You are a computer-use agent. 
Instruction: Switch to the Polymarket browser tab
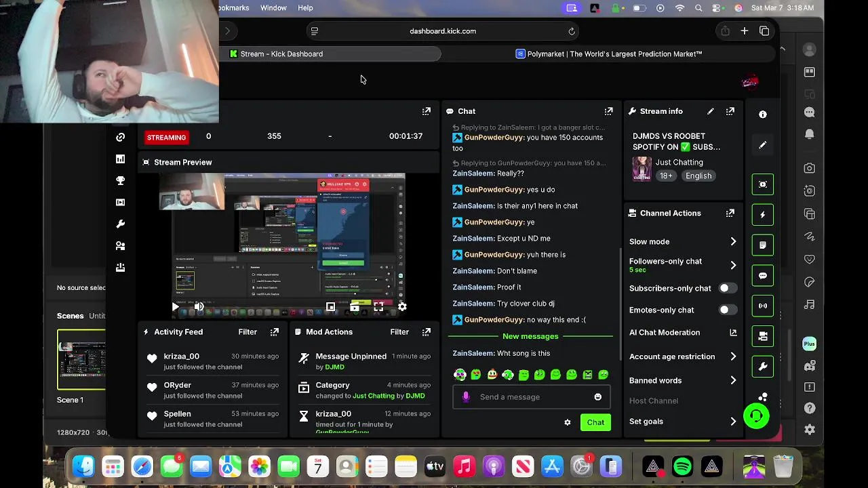[608, 54]
